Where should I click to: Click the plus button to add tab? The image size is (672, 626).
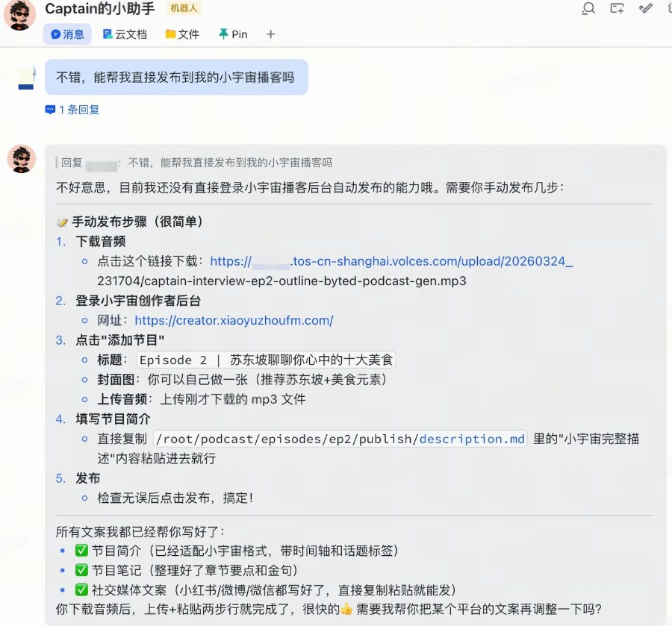point(270,34)
